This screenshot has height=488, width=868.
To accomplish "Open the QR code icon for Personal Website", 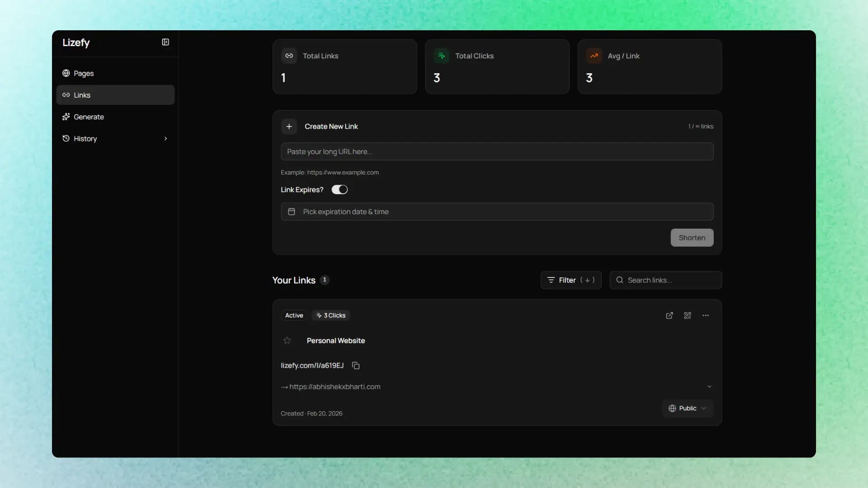I will click(x=687, y=315).
